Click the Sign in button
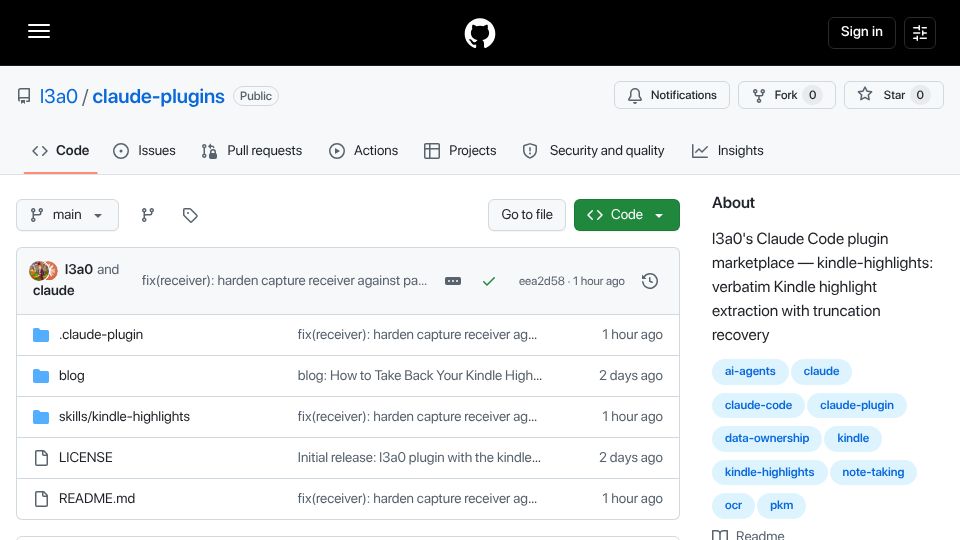 click(x=861, y=32)
